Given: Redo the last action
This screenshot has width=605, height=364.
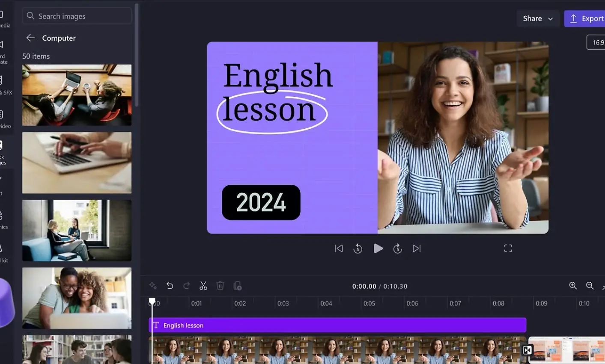Looking at the screenshot, I should click(x=187, y=286).
